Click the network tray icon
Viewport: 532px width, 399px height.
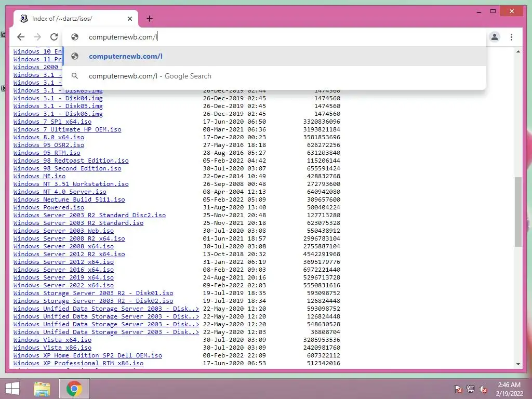pos(471,389)
